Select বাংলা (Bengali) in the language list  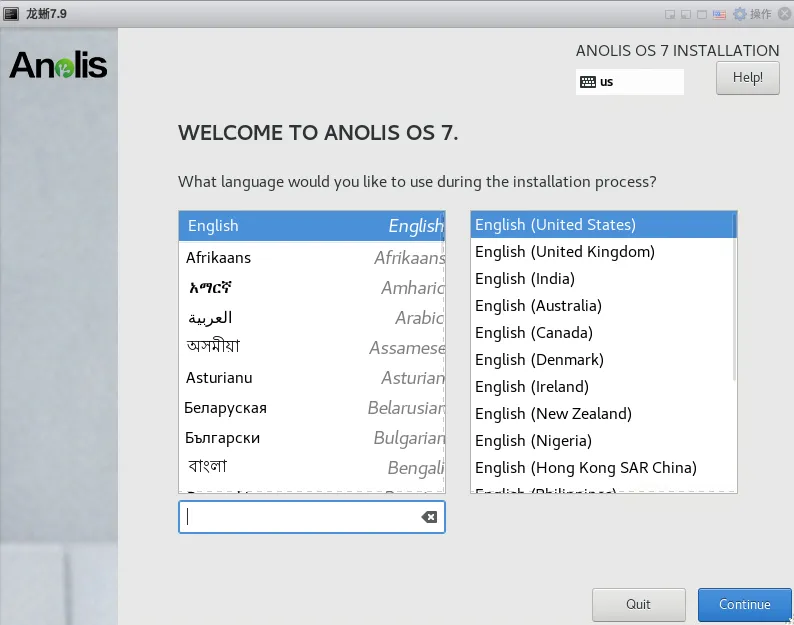coord(311,467)
